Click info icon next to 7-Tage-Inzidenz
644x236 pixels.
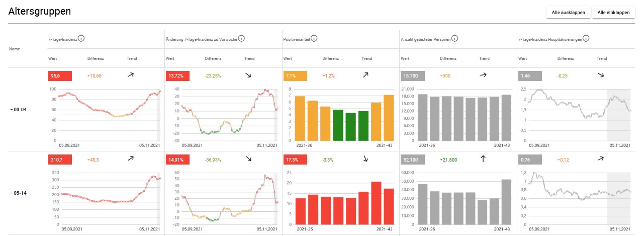pos(81,38)
